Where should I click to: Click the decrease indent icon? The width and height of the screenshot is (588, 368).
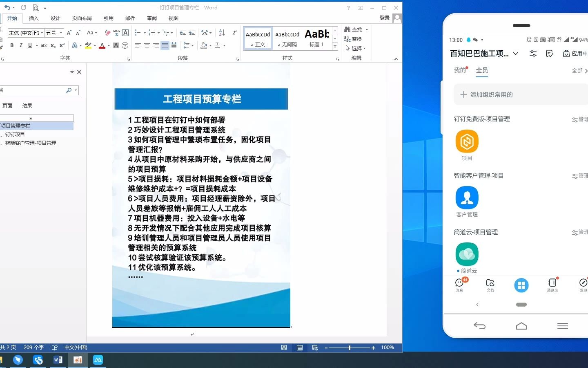(183, 33)
